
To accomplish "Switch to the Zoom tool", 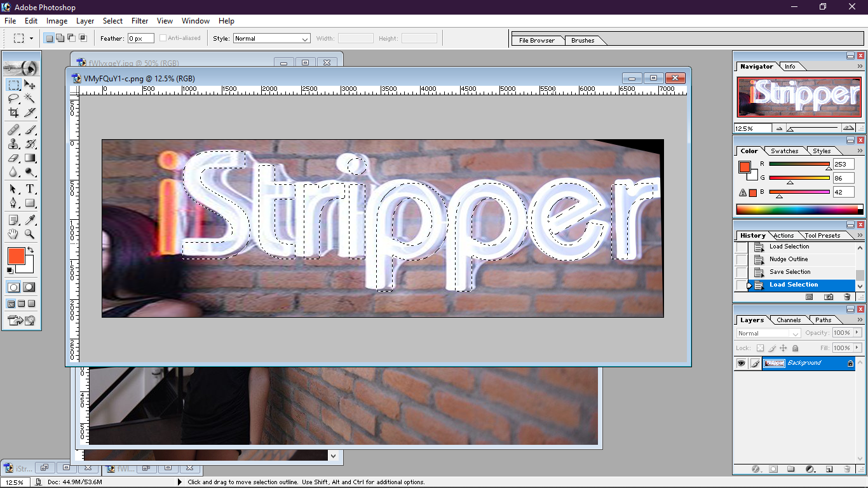I will pyautogui.click(x=30, y=234).
